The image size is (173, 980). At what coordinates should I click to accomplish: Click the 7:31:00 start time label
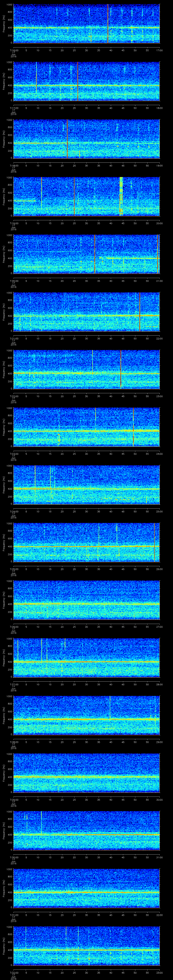tap(14, 915)
